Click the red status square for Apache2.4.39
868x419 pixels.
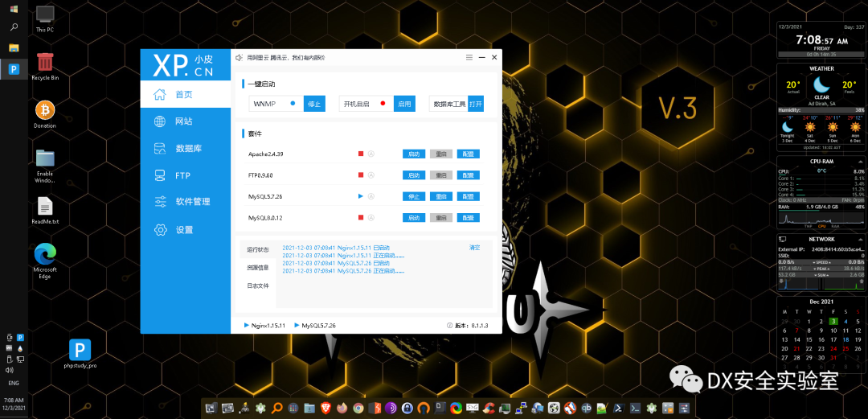pyautogui.click(x=361, y=154)
